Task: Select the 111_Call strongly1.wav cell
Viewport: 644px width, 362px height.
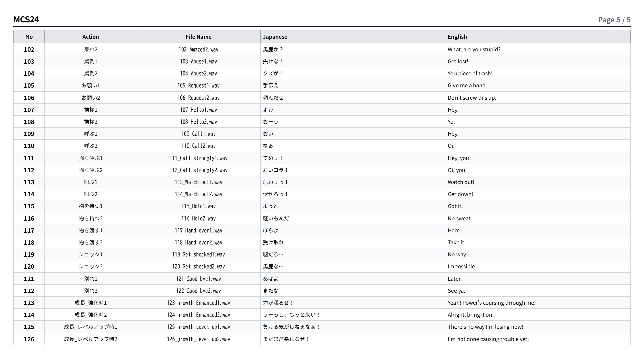Action: [x=199, y=158]
